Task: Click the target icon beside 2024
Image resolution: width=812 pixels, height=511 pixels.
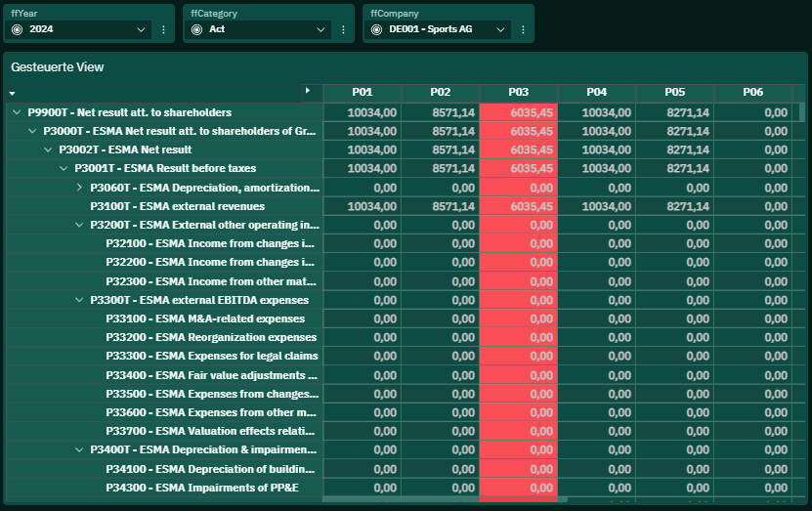Action: click(x=17, y=29)
